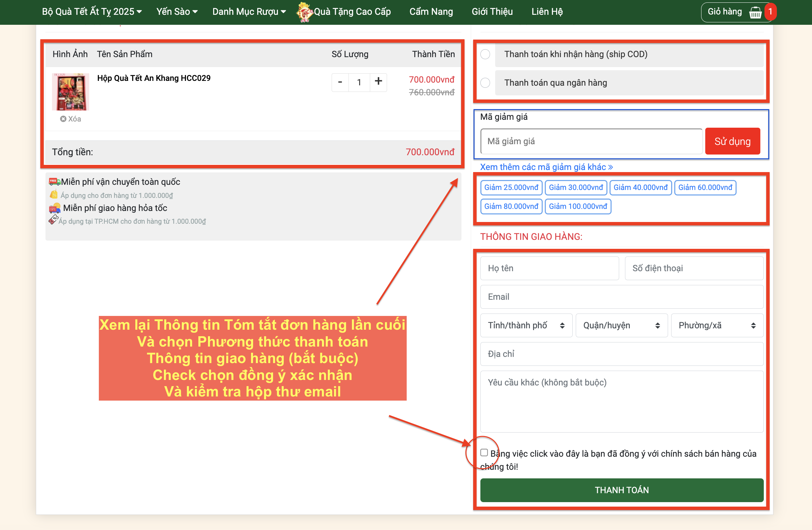The width and height of the screenshot is (812, 530).
Task: Open the Quận/huyện dropdown
Action: [622, 325]
